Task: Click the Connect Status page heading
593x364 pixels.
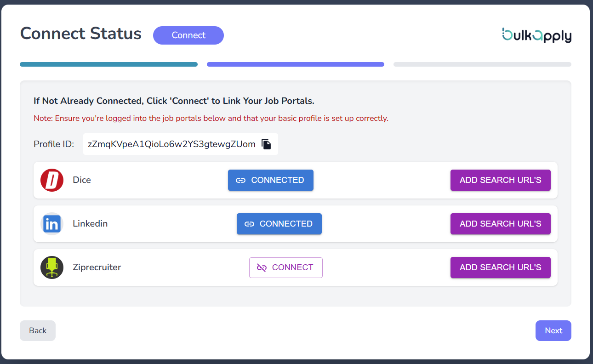Action: [81, 34]
